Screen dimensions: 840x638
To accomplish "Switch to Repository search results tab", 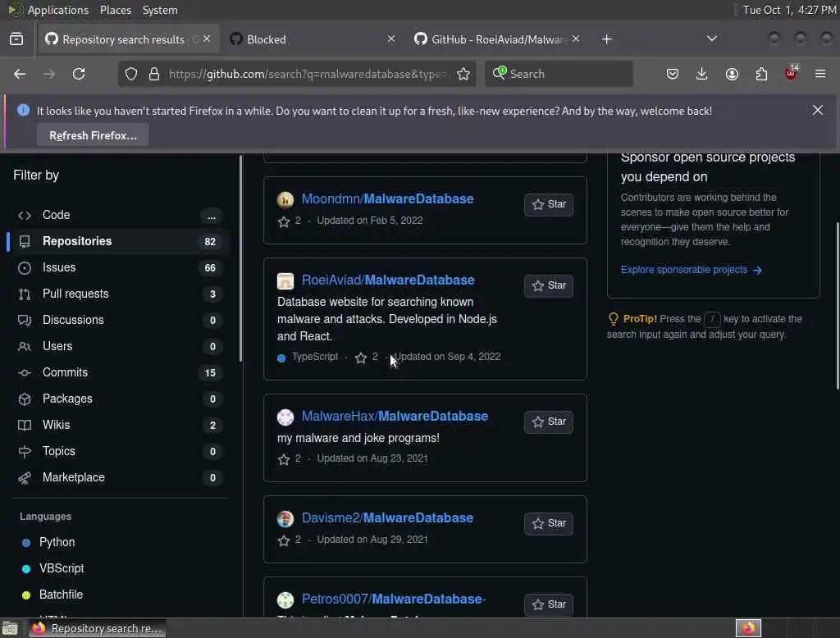I will 129,39.
